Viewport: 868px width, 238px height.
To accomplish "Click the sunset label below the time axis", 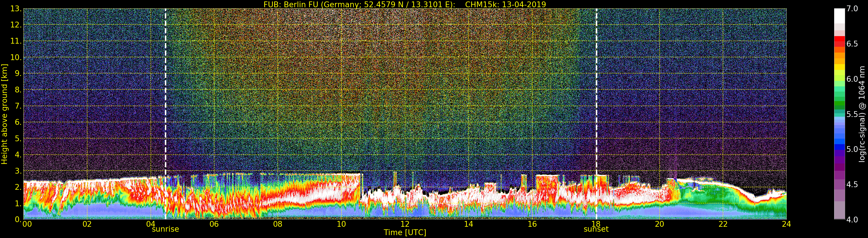I will (596, 229).
